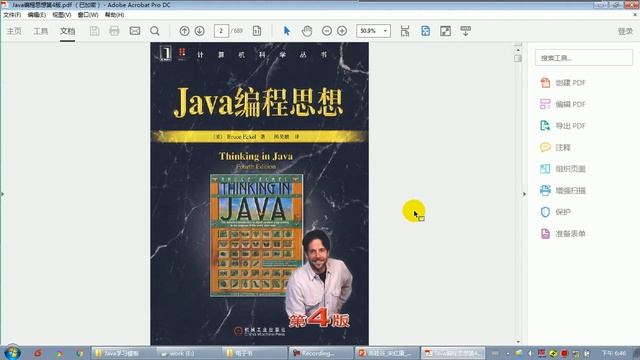Viewport: 640px width, 360px height.
Task: Select the arrow selection tool
Action: coord(287,31)
